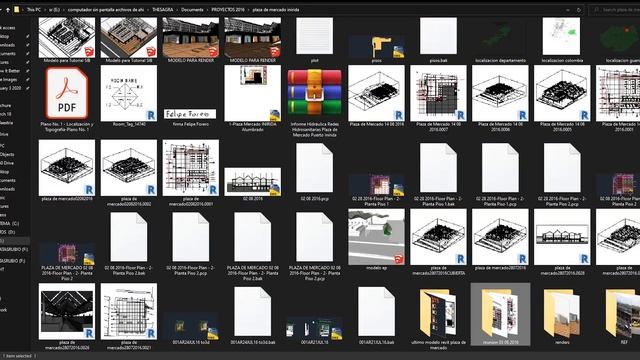Select Plaza de Mercado 14 08 2016.0007 file

click(438, 93)
